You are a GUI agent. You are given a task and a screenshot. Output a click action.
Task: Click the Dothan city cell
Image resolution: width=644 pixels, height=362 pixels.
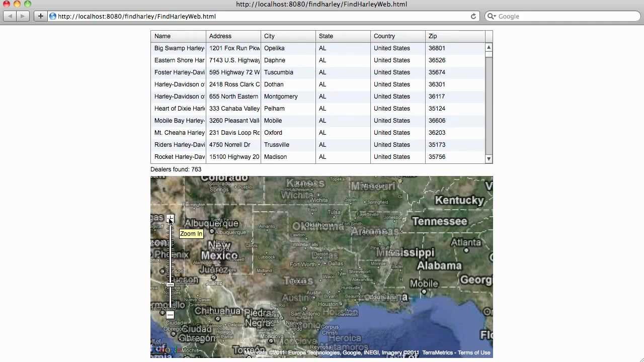pos(288,84)
